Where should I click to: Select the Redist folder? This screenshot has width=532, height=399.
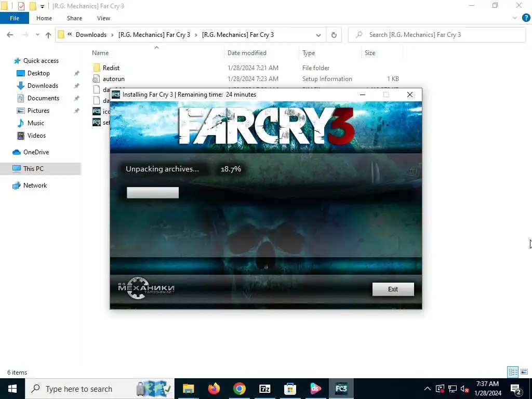pyautogui.click(x=111, y=68)
